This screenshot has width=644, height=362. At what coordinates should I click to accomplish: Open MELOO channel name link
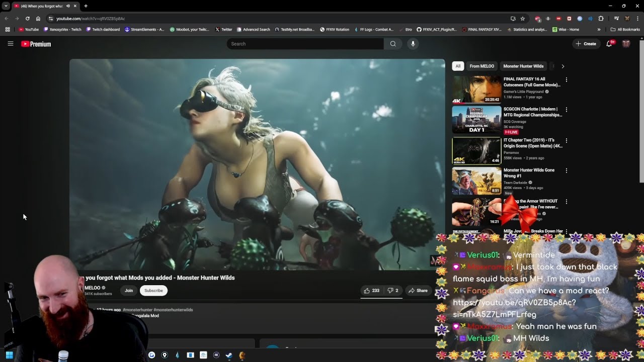(93, 288)
